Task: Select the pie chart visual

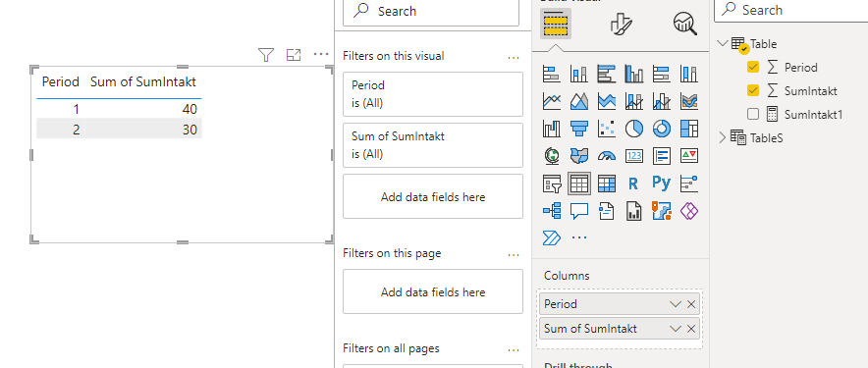Action: pos(634,129)
